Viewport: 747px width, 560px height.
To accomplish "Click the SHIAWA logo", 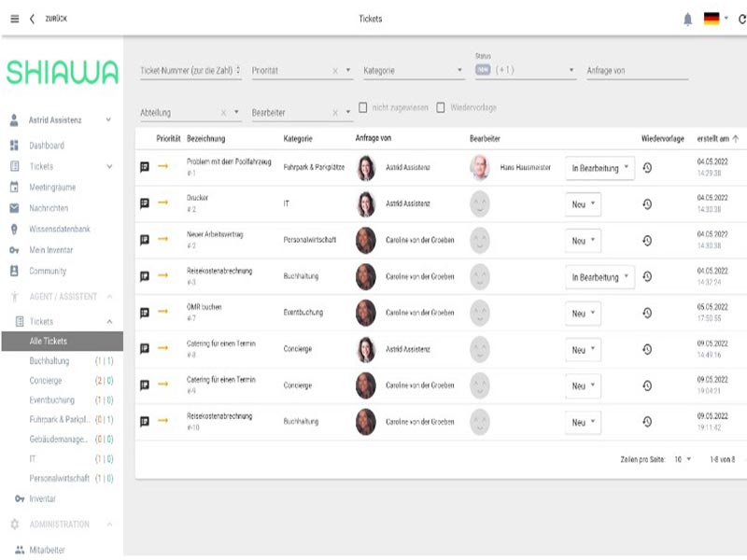I will click(x=62, y=73).
